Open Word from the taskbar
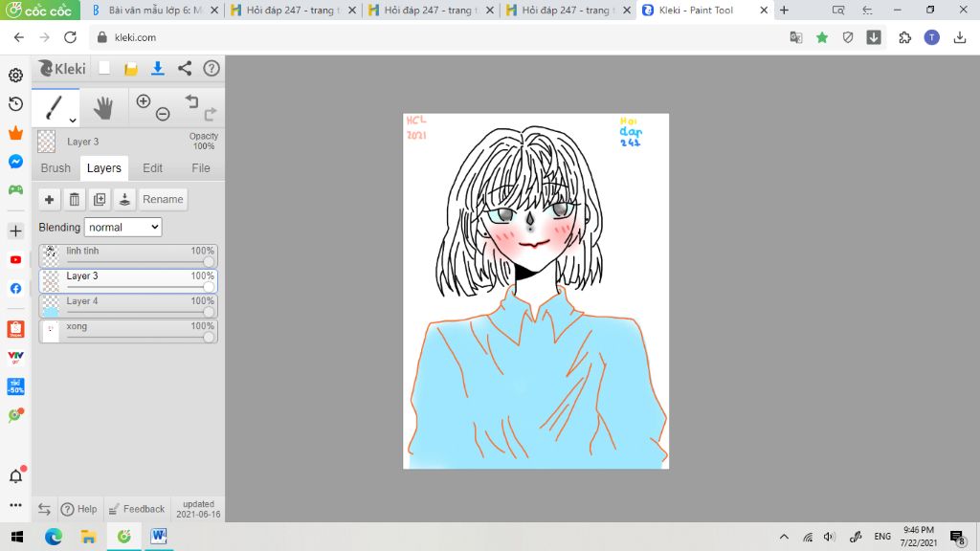The height and width of the screenshot is (551, 980). tap(159, 536)
